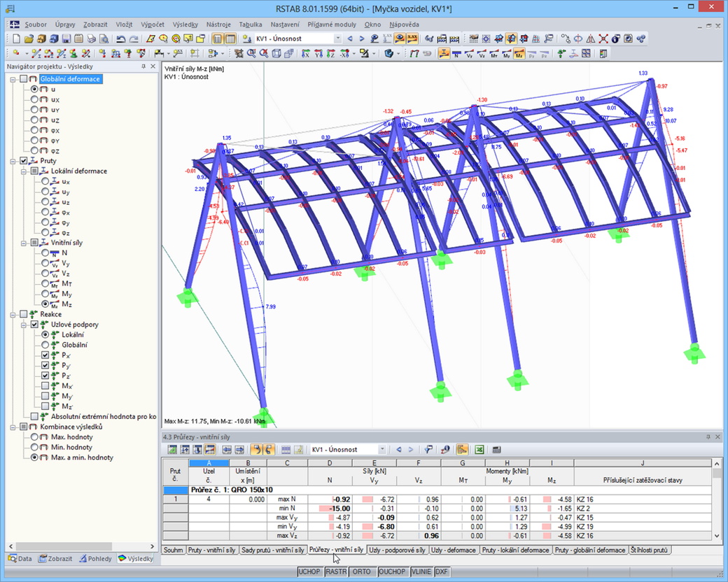
Task: Show torsional moment MT diagram icon
Action: click(x=494, y=54)
